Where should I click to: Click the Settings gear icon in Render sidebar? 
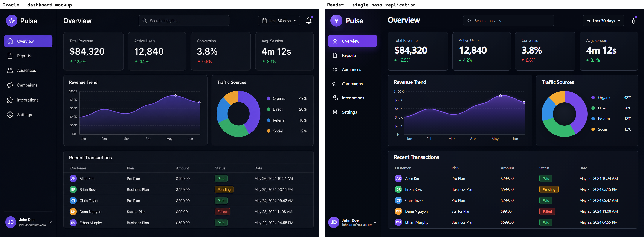335,112
